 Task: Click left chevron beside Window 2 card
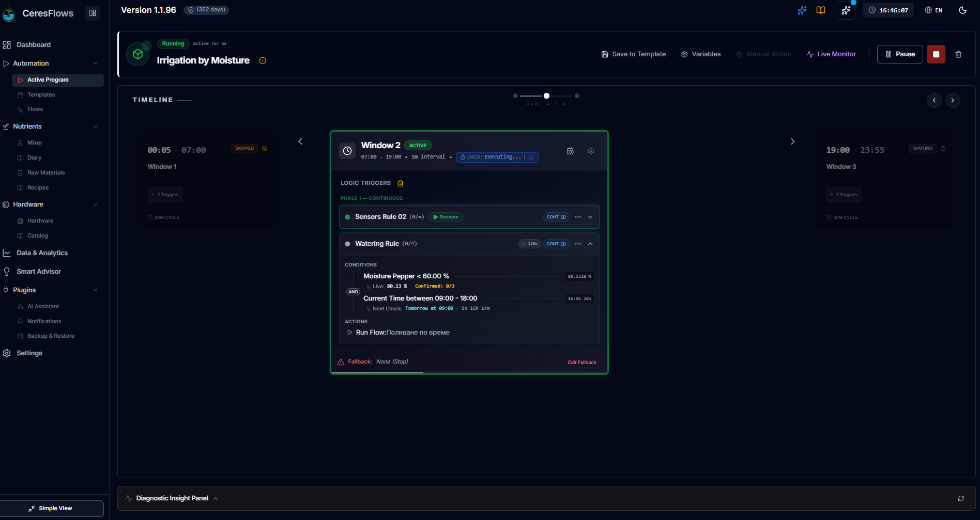pos(300,141)
